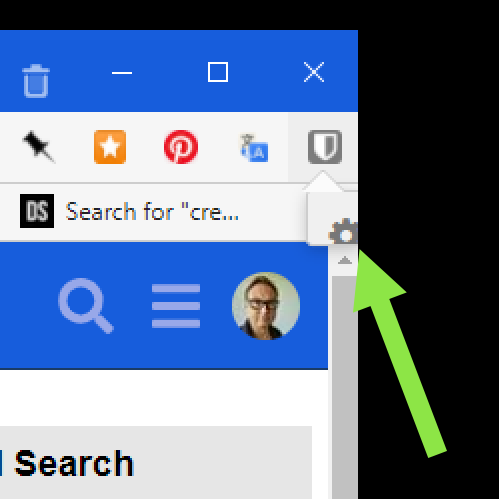Open the hamburger menu on the site
Image resolution: width=499 pixels, height=499 pixels.
(x=176, y=306)
